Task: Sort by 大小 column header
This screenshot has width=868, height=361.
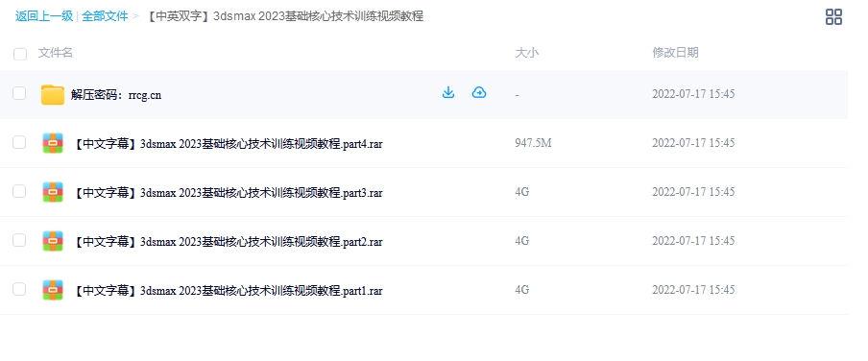Action: coord(527,53)
